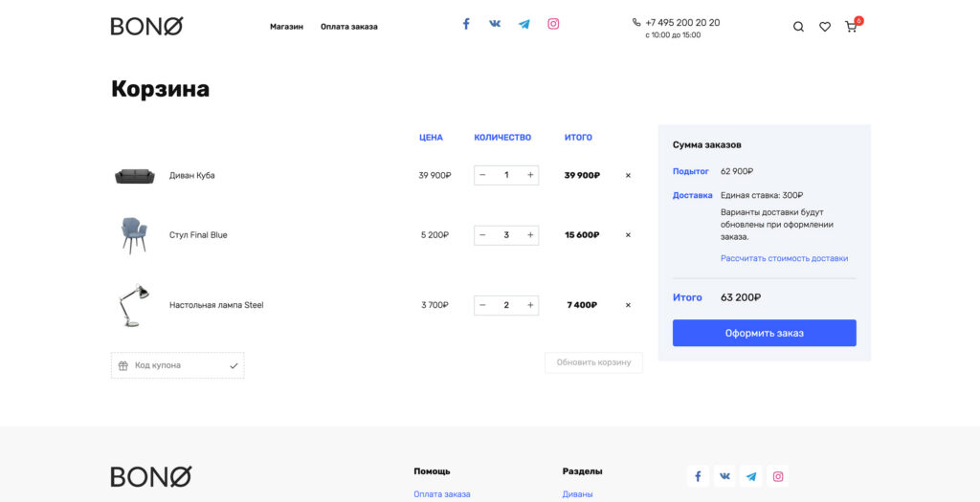Open the Facebook icon in the header

pyautogui.click(x=466, y=24)
